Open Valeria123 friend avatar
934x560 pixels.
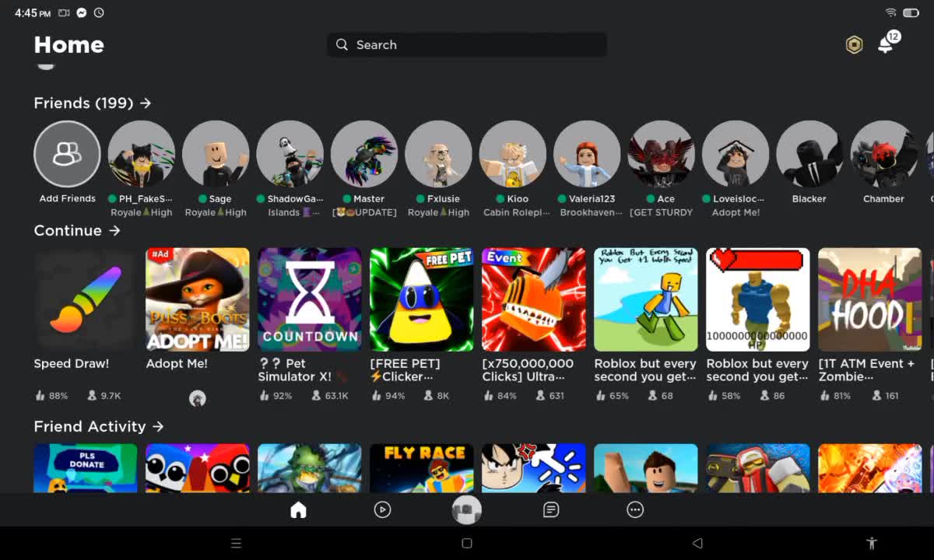[587, 154]
